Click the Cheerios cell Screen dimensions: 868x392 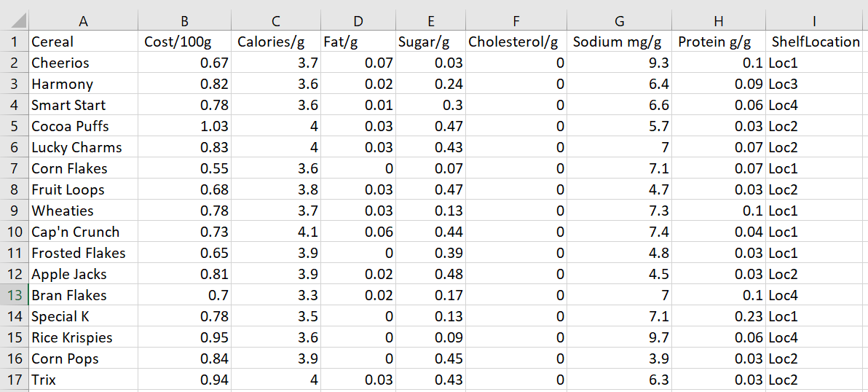(83, 63)
